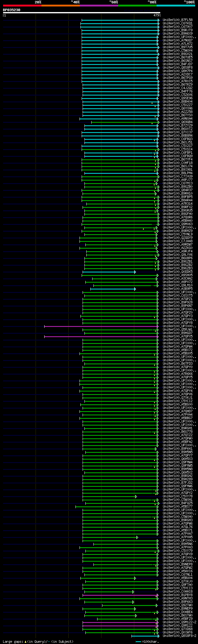Open hit UniRef100_B8LPM4

pos(178,173)
